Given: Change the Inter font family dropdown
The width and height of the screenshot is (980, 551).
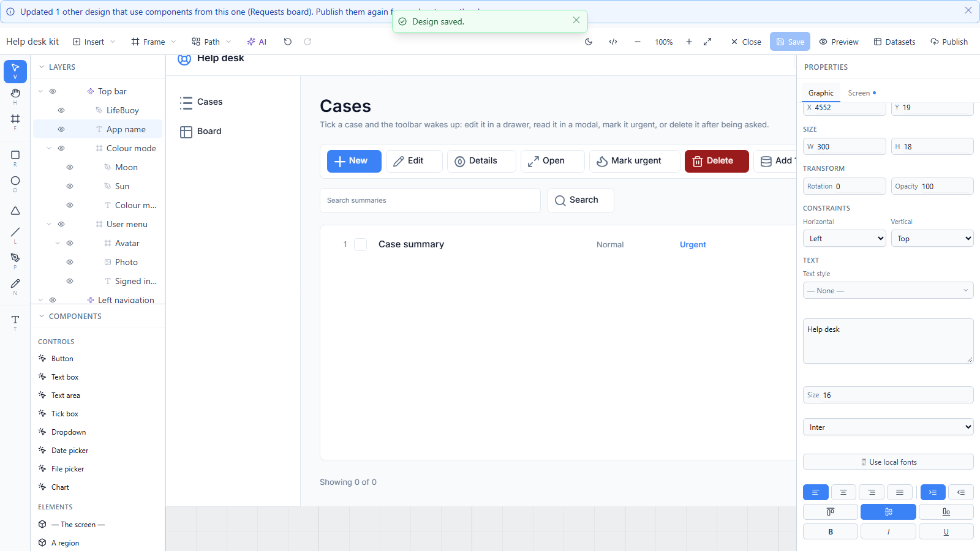Looking at the screenshot, I should tap(888, 427).
